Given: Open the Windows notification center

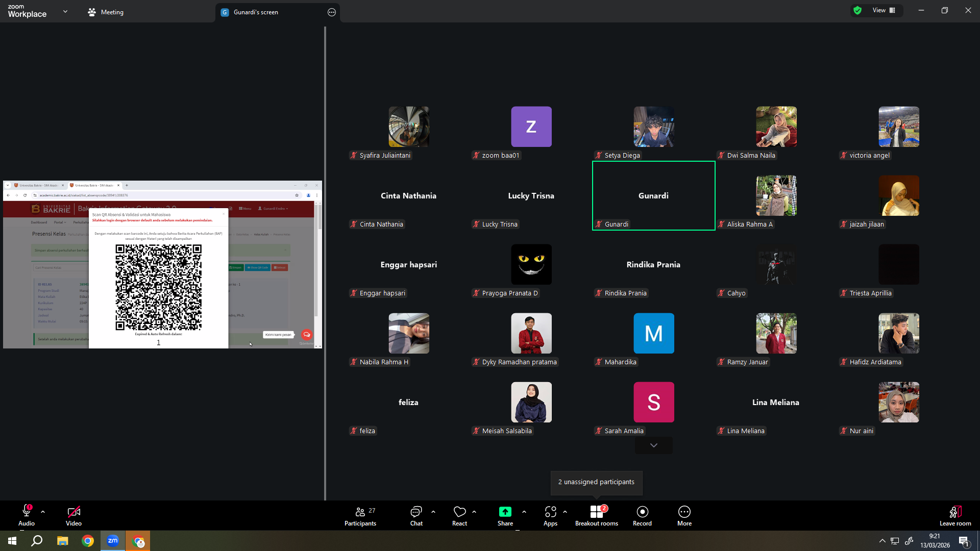Looking at the screenshot, I should (x=964, y=541).
